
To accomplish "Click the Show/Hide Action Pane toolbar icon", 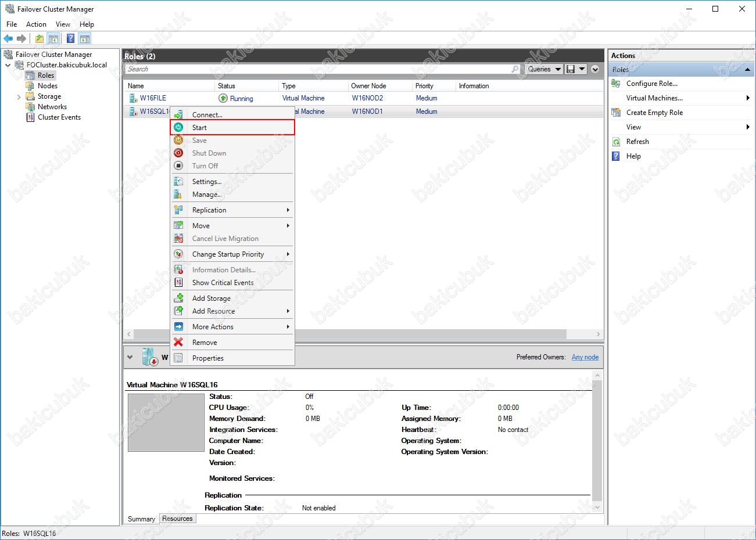I will point(85,38).
